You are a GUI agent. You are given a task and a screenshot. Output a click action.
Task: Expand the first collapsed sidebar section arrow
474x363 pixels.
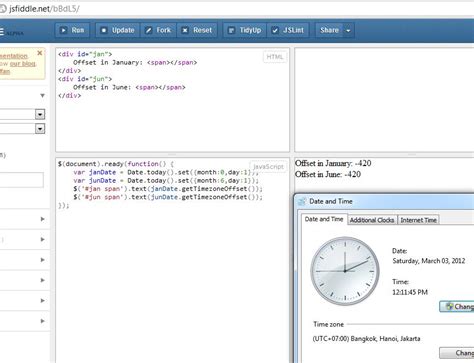click(x=42, y=219)
